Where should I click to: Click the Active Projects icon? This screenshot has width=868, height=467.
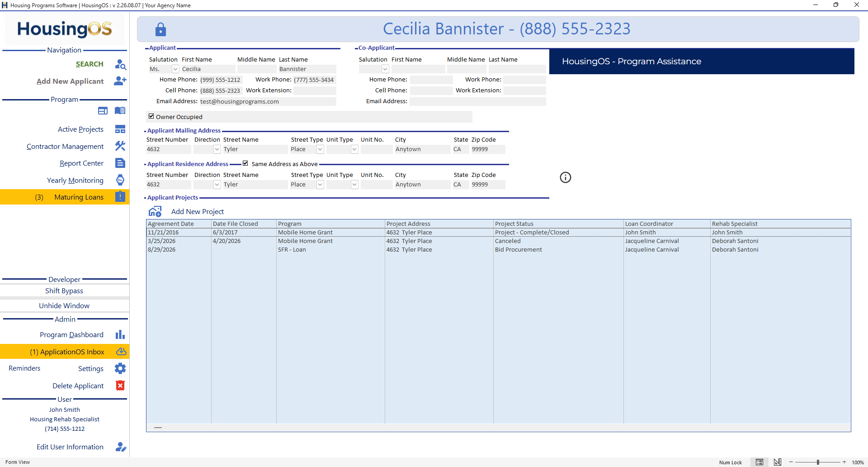[120, 129]
